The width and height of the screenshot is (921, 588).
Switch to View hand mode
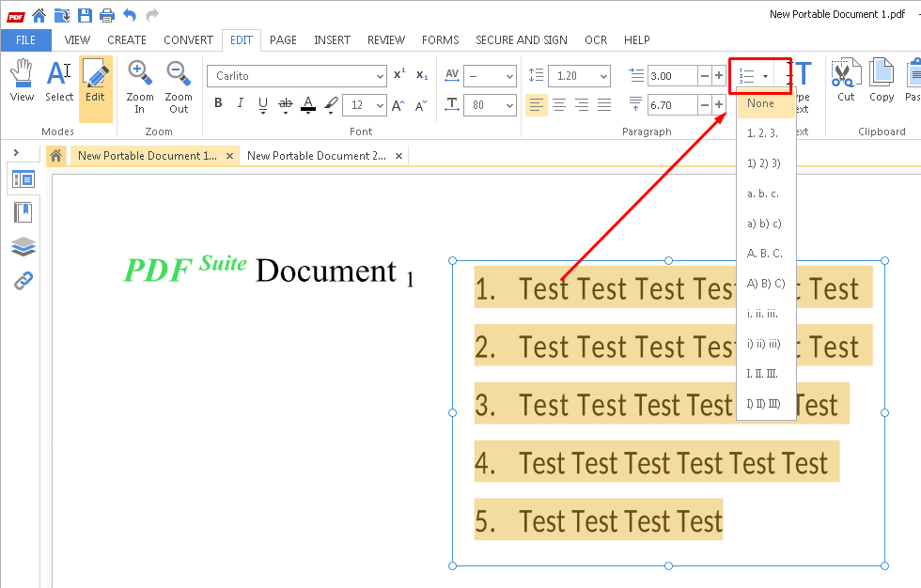tap(22, 82)
